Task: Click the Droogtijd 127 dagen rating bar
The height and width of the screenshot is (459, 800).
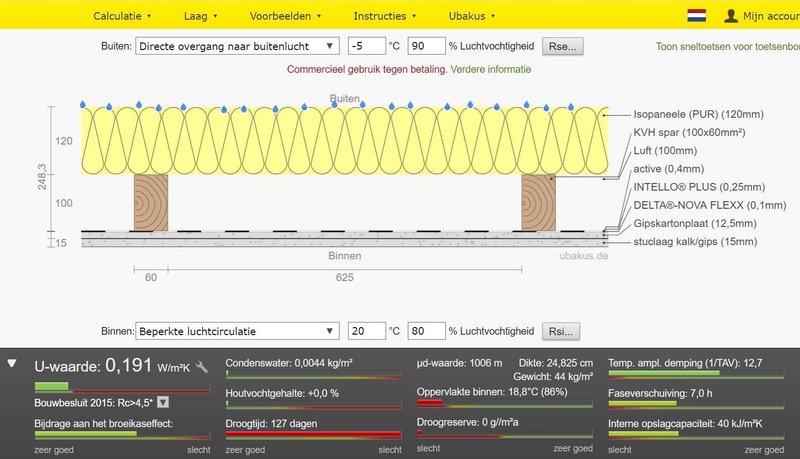Action: pos(313,434)
